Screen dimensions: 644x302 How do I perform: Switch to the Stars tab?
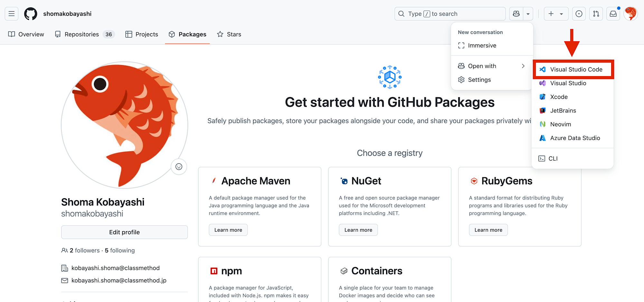[x=229, y=34]
